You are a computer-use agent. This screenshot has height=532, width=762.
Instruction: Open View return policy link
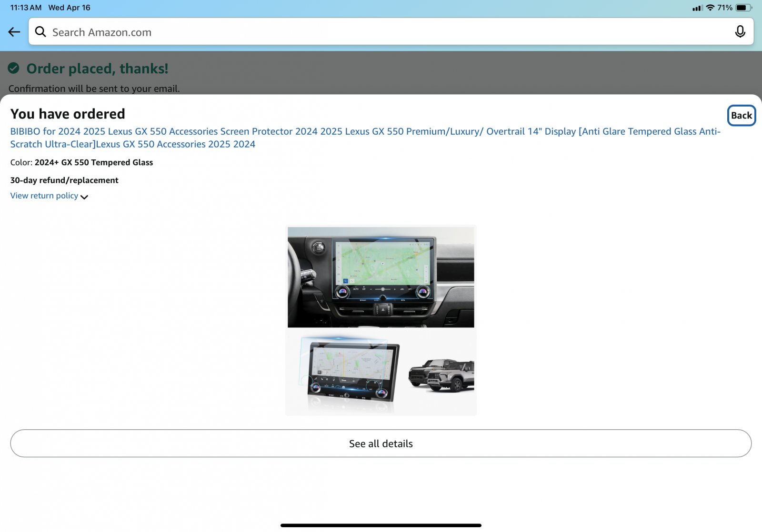(x=44, y=196)
